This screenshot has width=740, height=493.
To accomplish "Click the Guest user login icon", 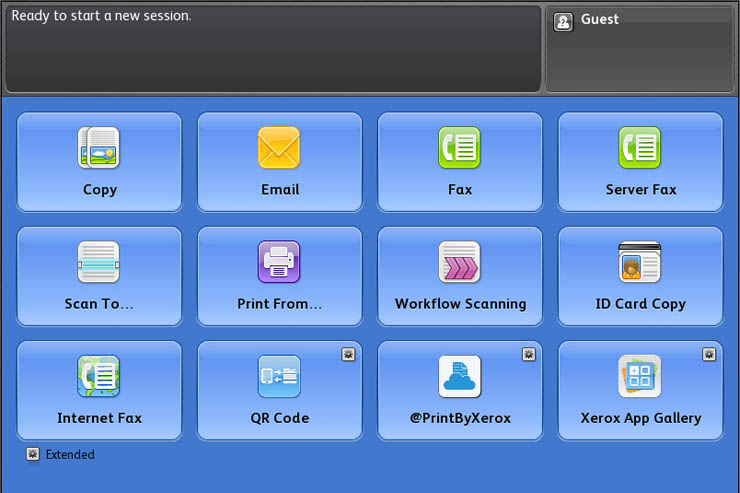I will tap(563, 21).
